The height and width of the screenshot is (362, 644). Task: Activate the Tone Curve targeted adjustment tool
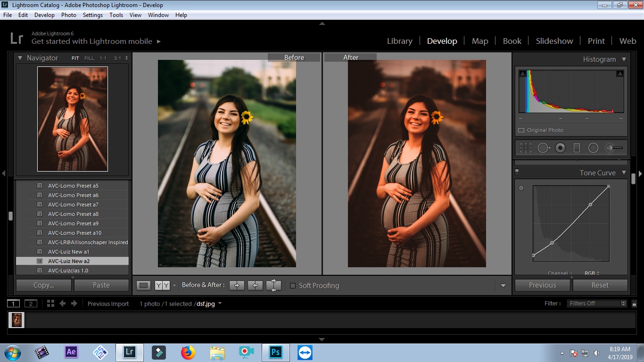click(521, 188)
